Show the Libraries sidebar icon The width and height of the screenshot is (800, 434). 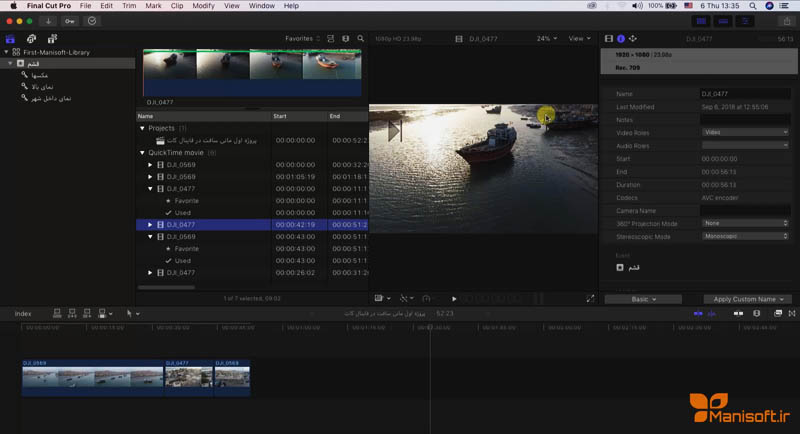[10, 39]
